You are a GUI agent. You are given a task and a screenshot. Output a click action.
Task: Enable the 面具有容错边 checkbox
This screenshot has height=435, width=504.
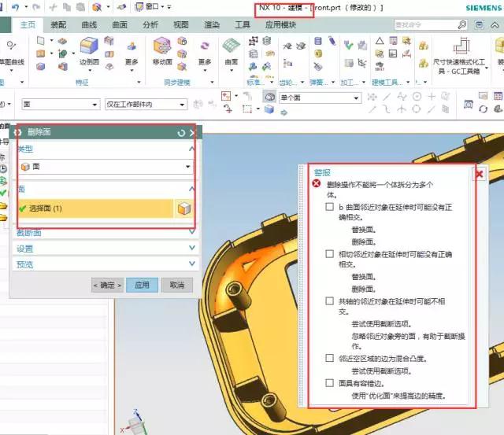tap(330, 383)
